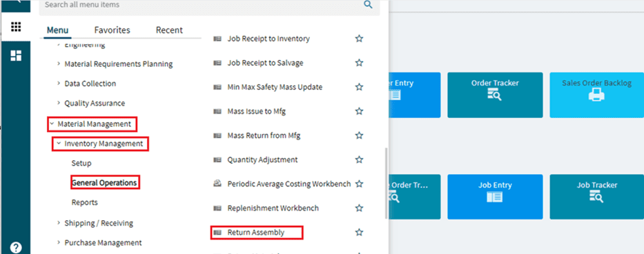Open Replenishment Workbench menu item
Screen dimensions: 644x254
click(x=273, y=208)
